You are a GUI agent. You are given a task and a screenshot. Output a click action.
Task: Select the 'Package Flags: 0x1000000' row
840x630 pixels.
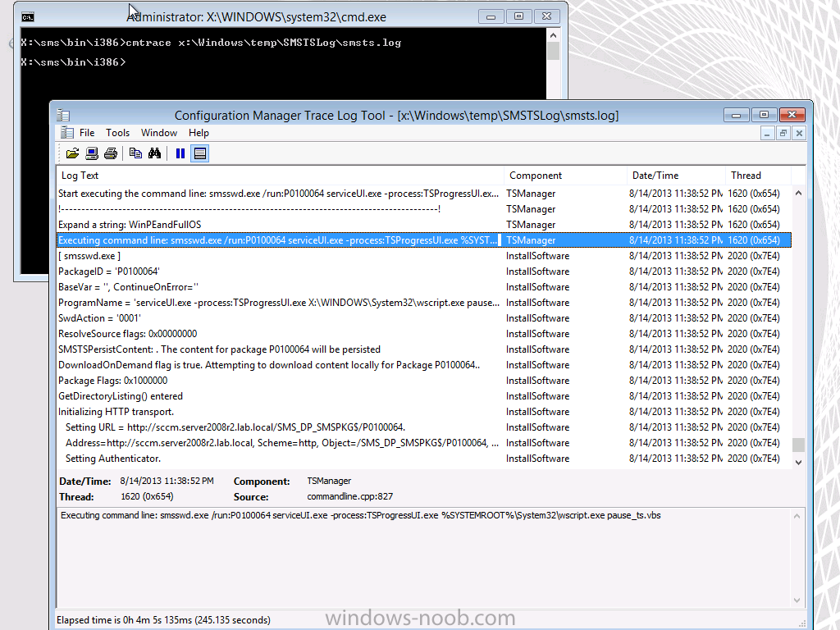point(424,381)
